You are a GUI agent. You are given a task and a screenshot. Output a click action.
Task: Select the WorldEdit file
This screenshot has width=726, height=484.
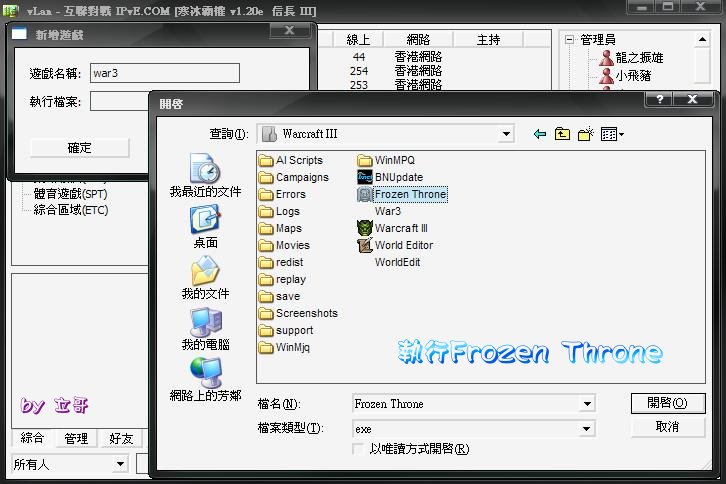click(x=397, y=262)
